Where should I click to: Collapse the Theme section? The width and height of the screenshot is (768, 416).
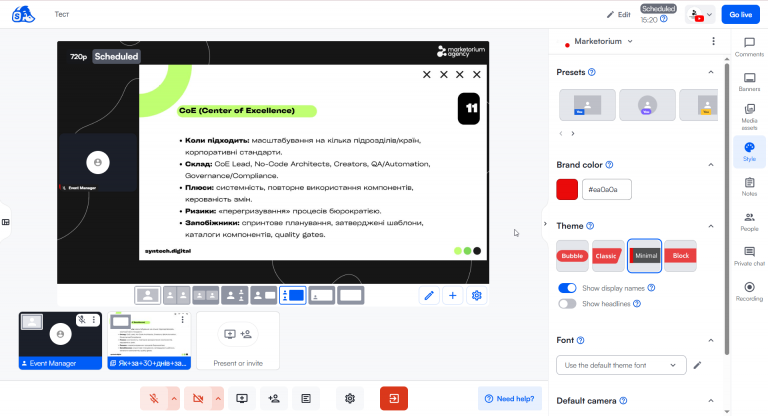(711, 226)
